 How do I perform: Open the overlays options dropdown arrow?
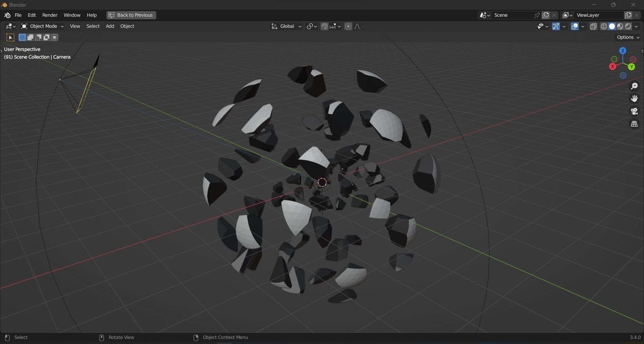(x=583, y=26)
